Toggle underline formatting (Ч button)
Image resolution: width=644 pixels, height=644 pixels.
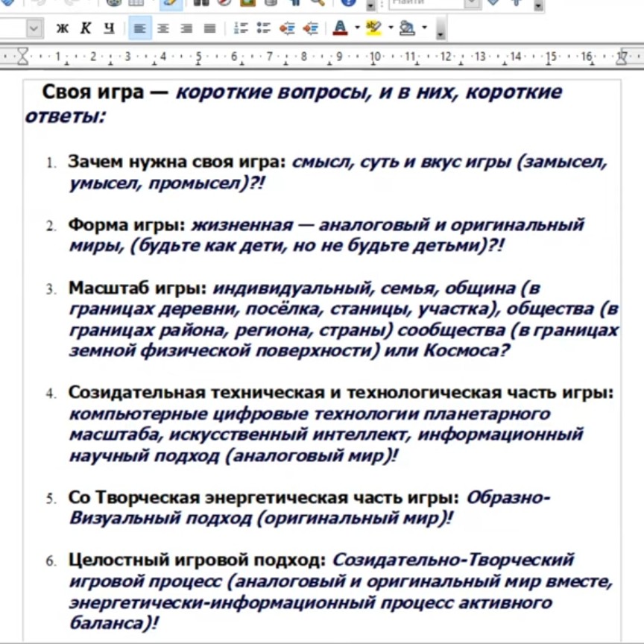coord(109,28)
